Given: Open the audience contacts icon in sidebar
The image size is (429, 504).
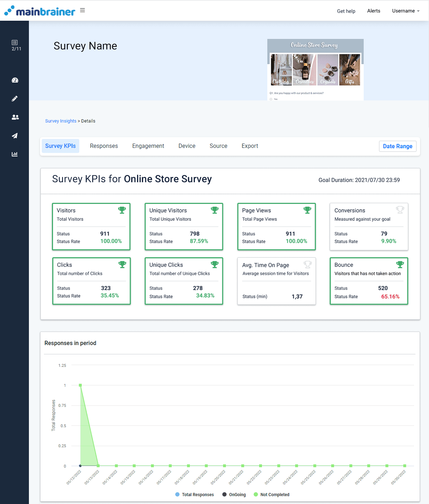Looking at the screenshot, I should click(15, 117).
